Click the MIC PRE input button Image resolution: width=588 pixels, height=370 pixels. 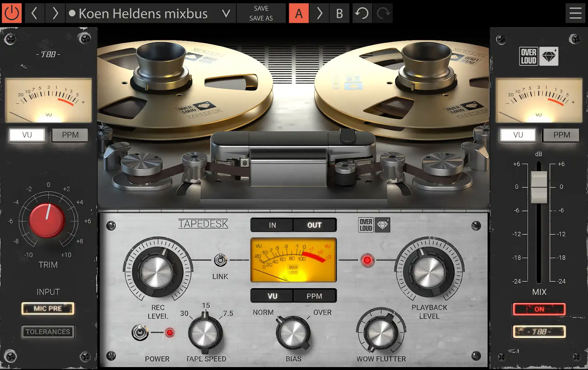click(x=48, y=309)
